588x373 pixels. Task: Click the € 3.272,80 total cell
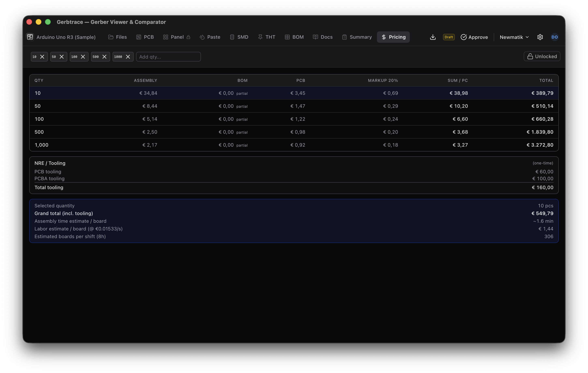[x=540, y=145]
